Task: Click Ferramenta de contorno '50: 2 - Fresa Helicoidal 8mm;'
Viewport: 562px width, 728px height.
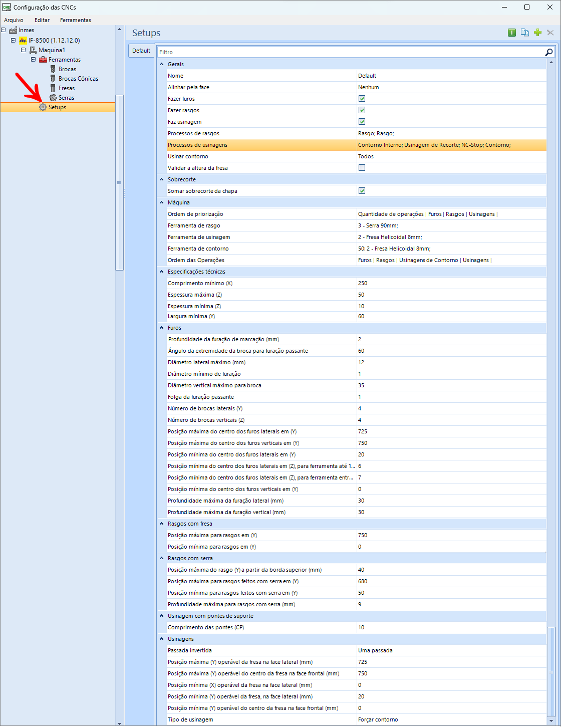Action: pos(394,249)
